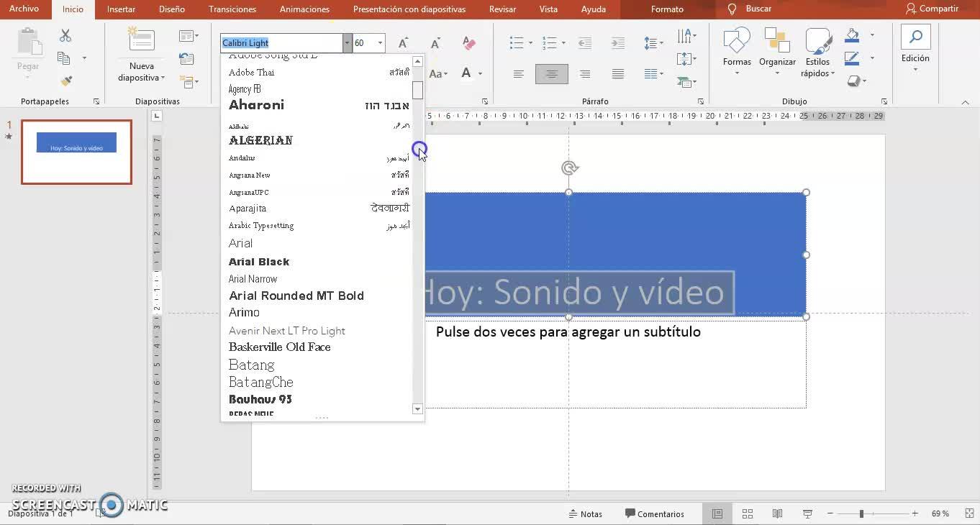Image resolution: width=980 pixels, height=525 pixels.
Task: Click the zoom slider in the status bar
Action: (861, 513)
